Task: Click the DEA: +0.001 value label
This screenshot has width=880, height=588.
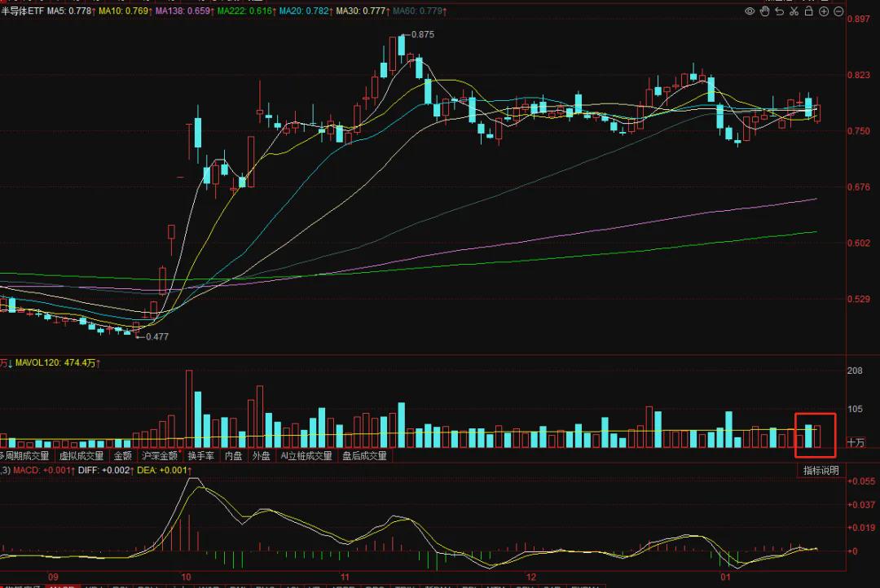Action: [165, 470]
